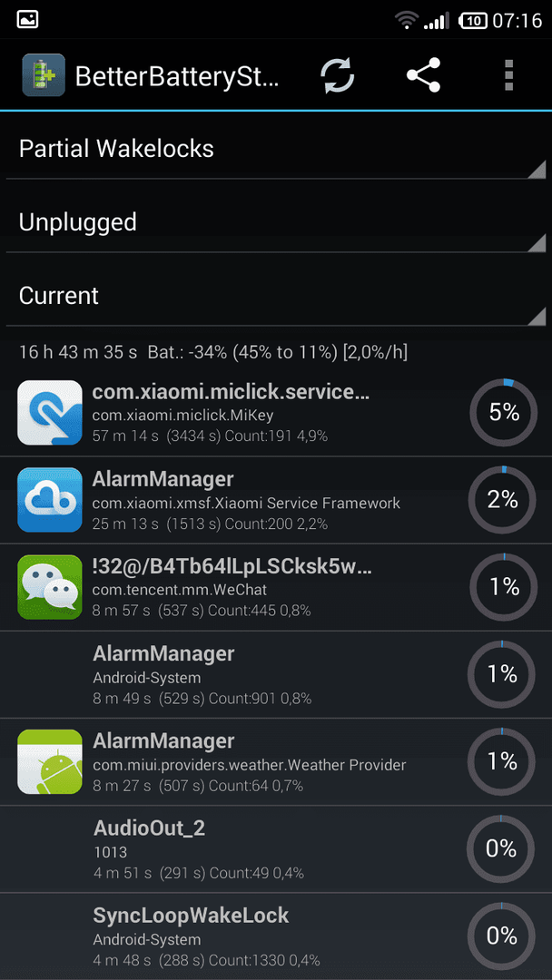Select the SyncLoopWakeLock entry

coord(276,936)
